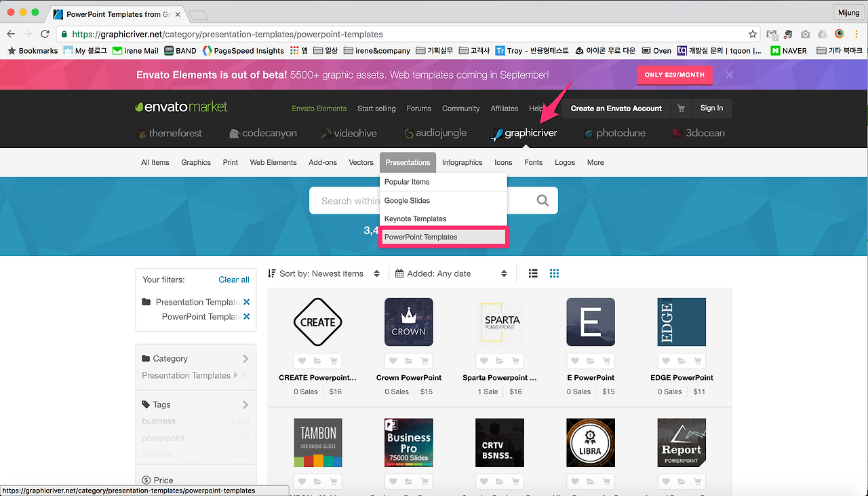
Task: Open the Vectors category
Action: 361,162
